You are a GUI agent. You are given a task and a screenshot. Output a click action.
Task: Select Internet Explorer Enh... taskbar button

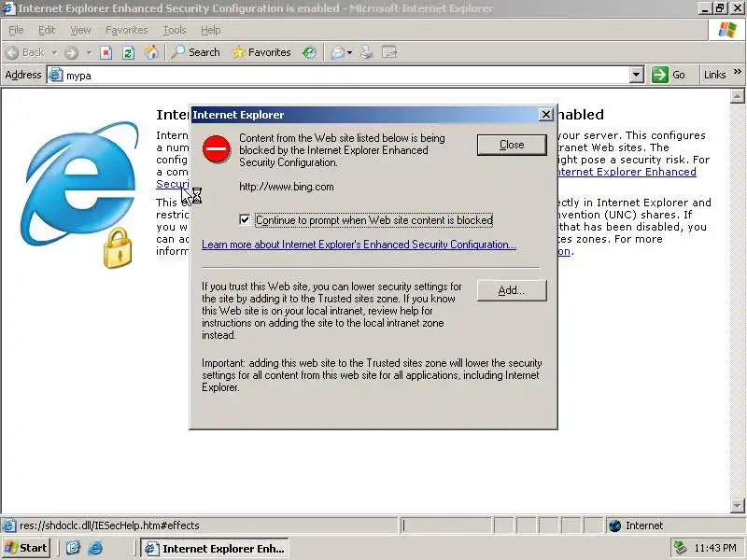coord(215,548)
